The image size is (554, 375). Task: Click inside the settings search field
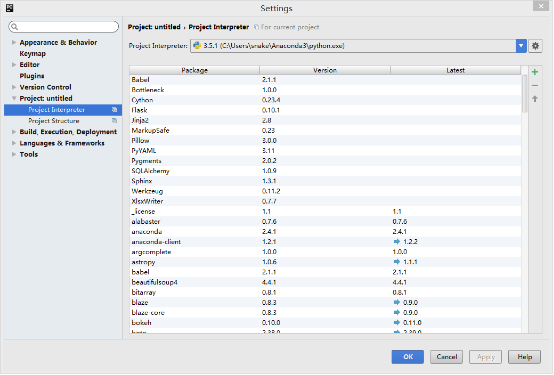click(64, 27)
